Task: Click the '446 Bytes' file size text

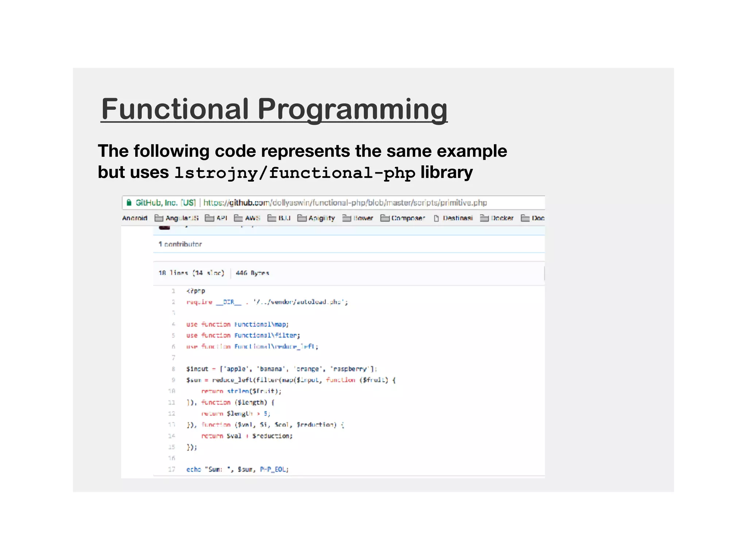Action: click(252, 273)
